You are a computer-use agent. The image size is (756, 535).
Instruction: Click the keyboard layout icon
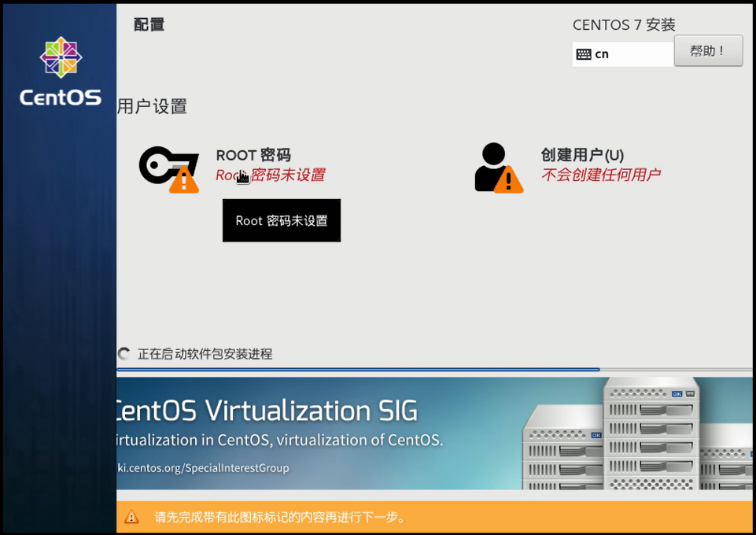584,54
